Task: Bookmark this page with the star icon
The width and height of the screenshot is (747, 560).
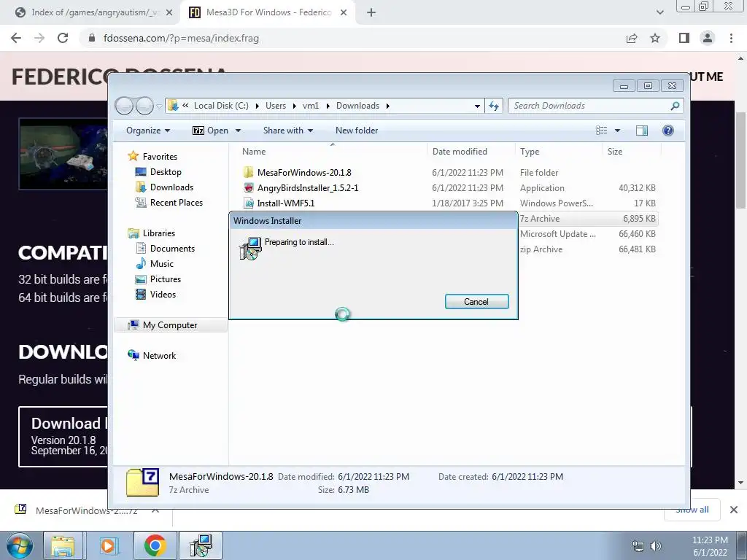Action: coord(655,38)
